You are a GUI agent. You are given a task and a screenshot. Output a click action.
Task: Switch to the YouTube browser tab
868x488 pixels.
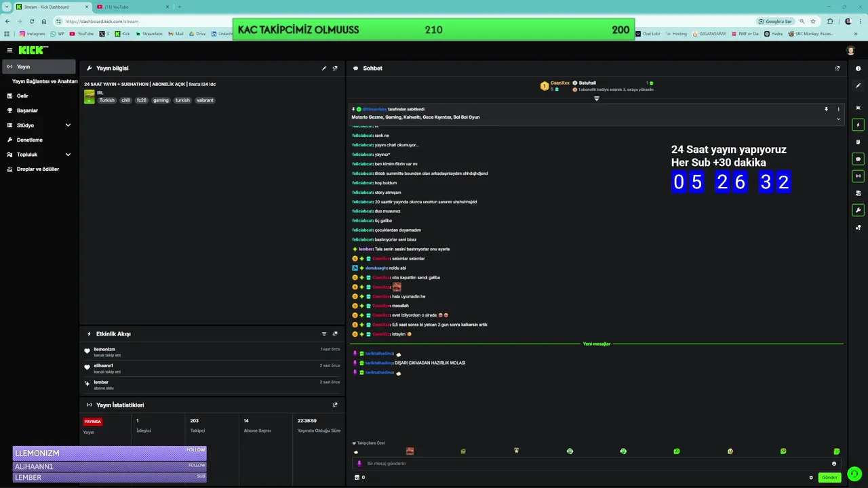tap(132, 7)
